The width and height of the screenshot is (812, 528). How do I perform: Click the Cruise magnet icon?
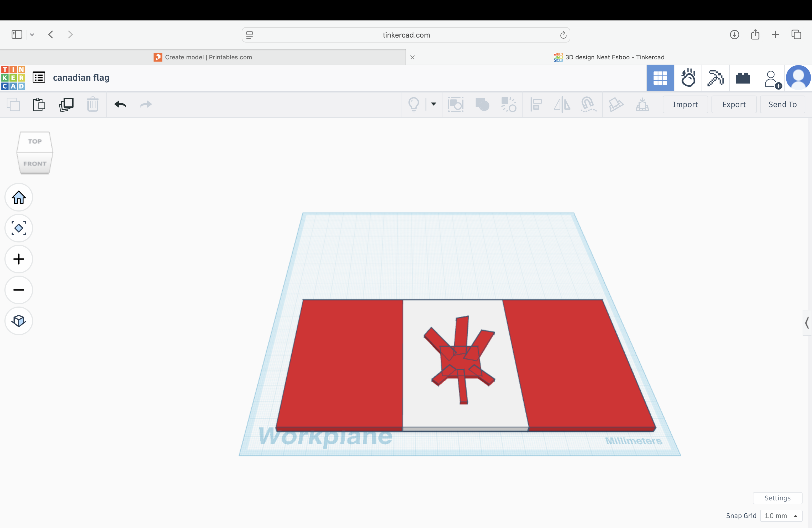point(588,104)
